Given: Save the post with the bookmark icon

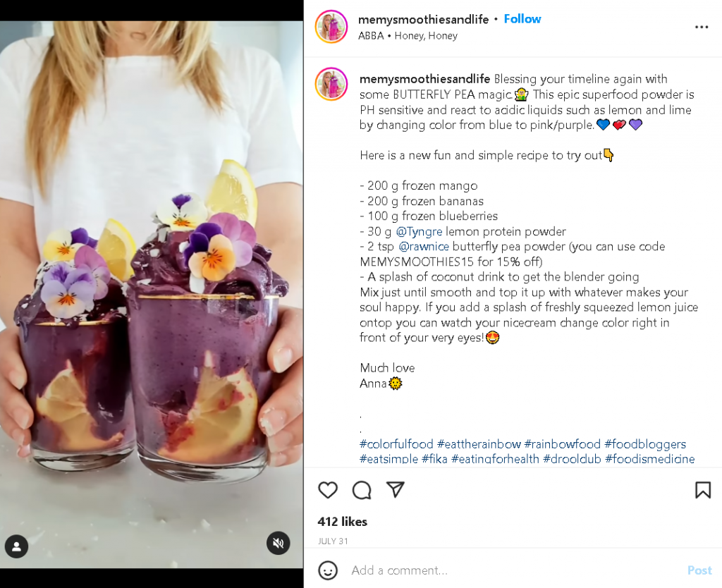Looking at the screenshot, I should [703, 489].
